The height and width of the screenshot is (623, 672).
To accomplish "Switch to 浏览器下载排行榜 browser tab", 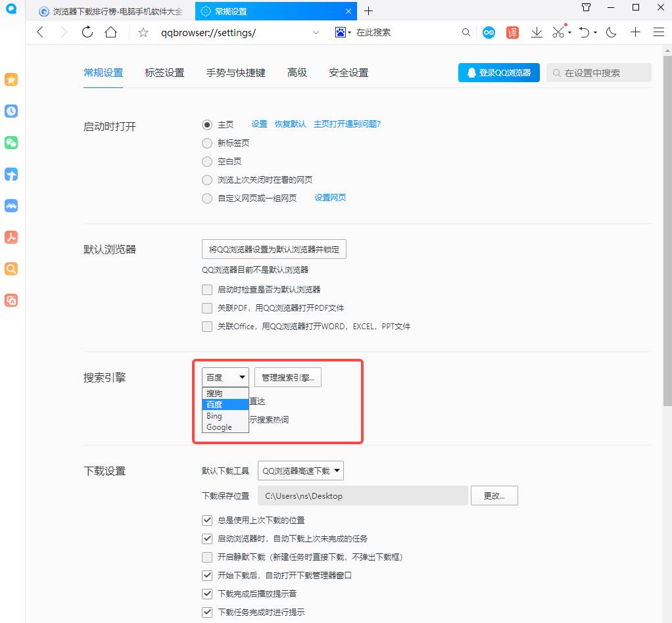I will [x=110, y=11].
